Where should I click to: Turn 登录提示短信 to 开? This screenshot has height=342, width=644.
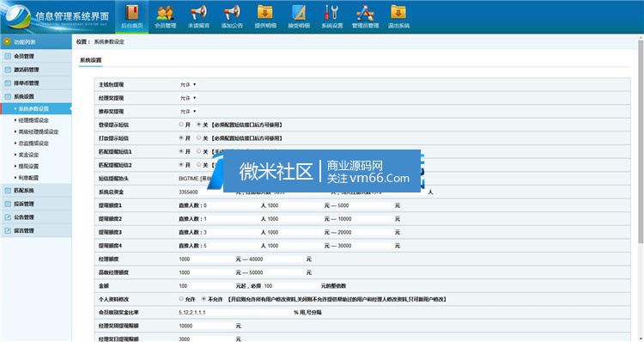pos(181,124)
